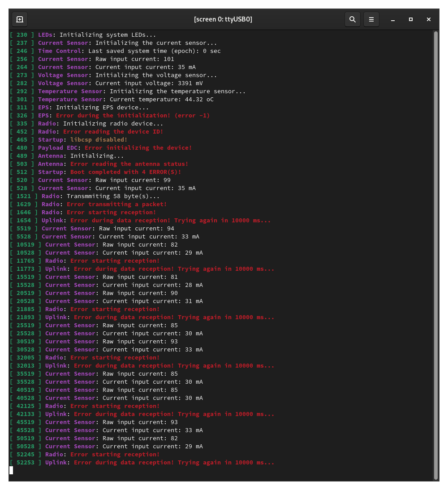Image resolution: width=448 pixels, height=490 pixels.
Task: Click 'Error starting reception!' at timestamp 1646
Action: tap(111, 212)
